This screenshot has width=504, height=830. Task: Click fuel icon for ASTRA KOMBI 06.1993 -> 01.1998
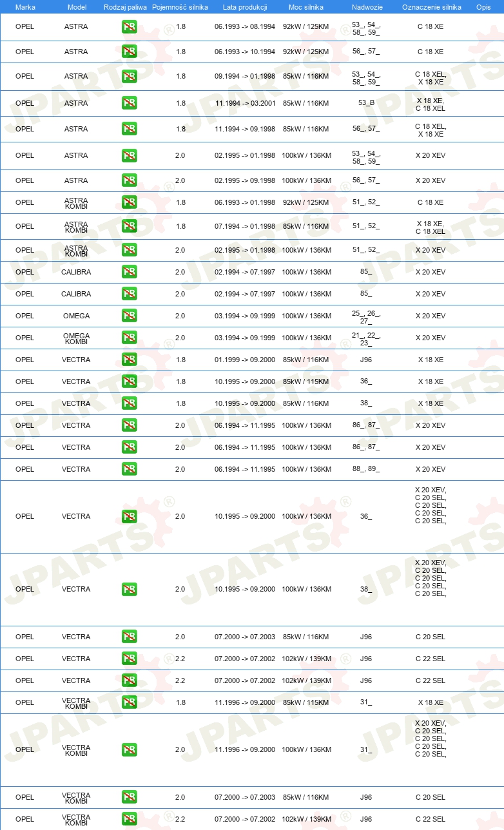pyautogui.click(x=130, y=202)
